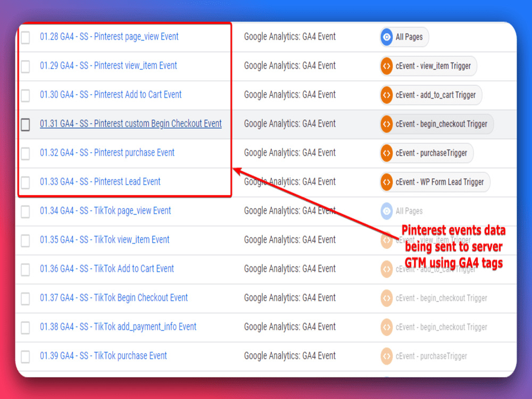532x399 pixels.
Task: Click tag type text in 01.31 Begin Checkout row
Action: [x=290, y=123]
